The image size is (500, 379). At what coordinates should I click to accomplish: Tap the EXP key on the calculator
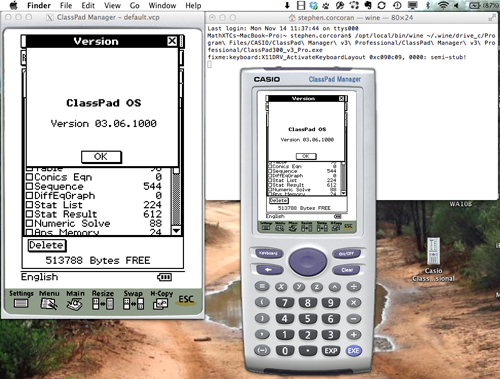tap(331, 350)
